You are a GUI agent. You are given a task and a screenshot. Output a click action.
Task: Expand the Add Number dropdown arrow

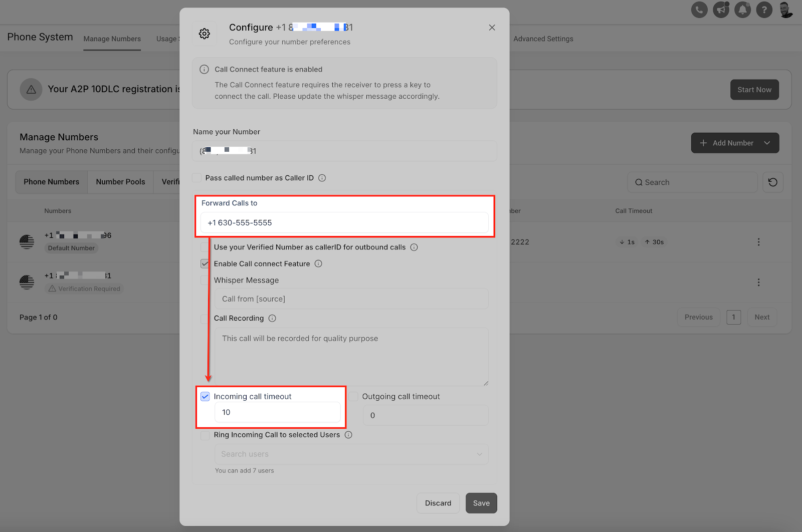pyautogui.click(x=767, y=143)
